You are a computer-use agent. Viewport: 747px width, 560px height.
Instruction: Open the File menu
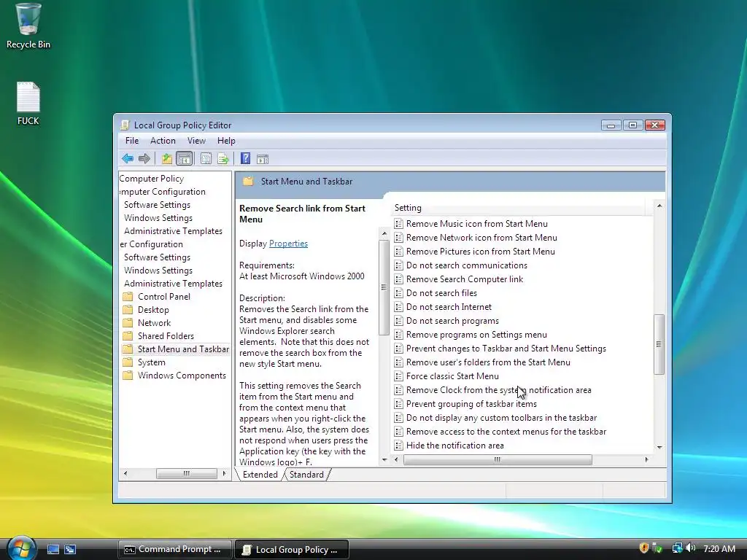pyautogui.click(x=132, y=141)
